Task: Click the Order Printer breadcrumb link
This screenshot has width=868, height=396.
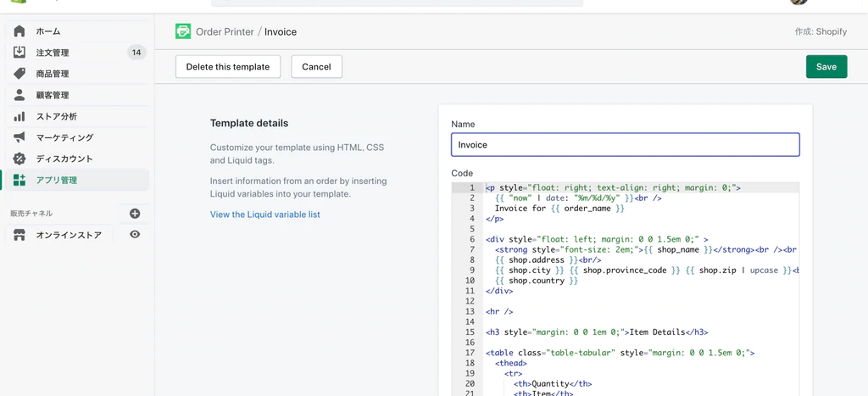Action: 225,32
